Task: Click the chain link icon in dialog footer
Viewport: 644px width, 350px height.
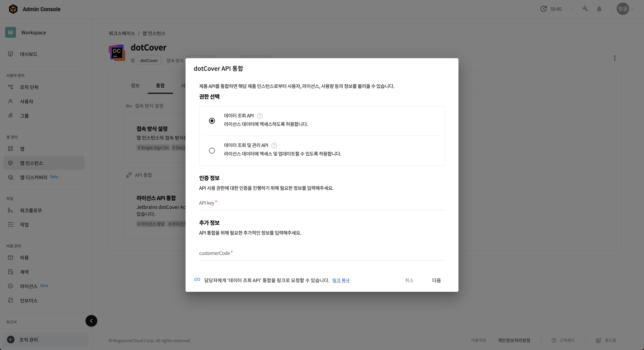Action: 197,279
